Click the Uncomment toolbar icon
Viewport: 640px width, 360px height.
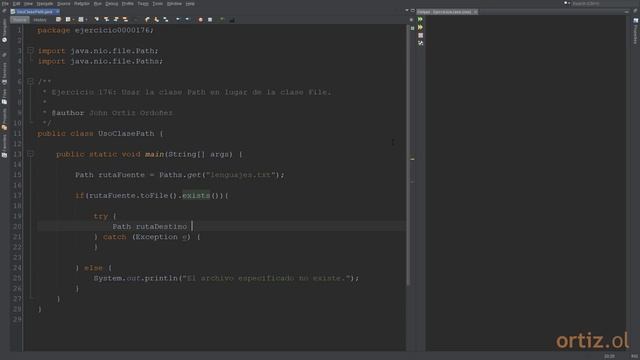pyautogui.click(x=232, y=20)
